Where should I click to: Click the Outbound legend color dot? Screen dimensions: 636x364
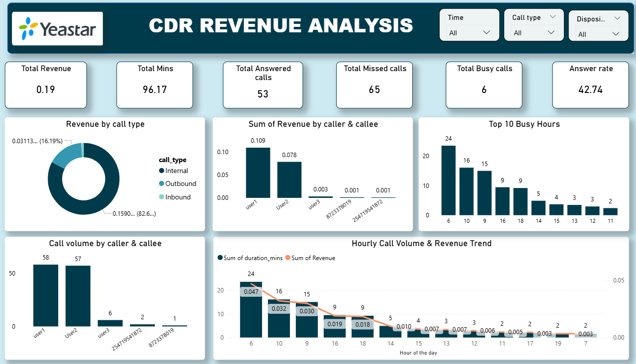(x=162, y=184)
